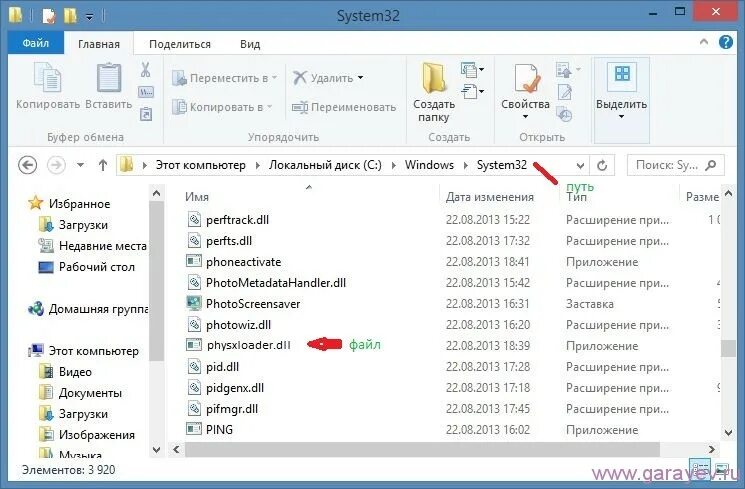Click Локальный диск (C:) breadcrumb
745x489 pixels.
[x=325, y=165]
